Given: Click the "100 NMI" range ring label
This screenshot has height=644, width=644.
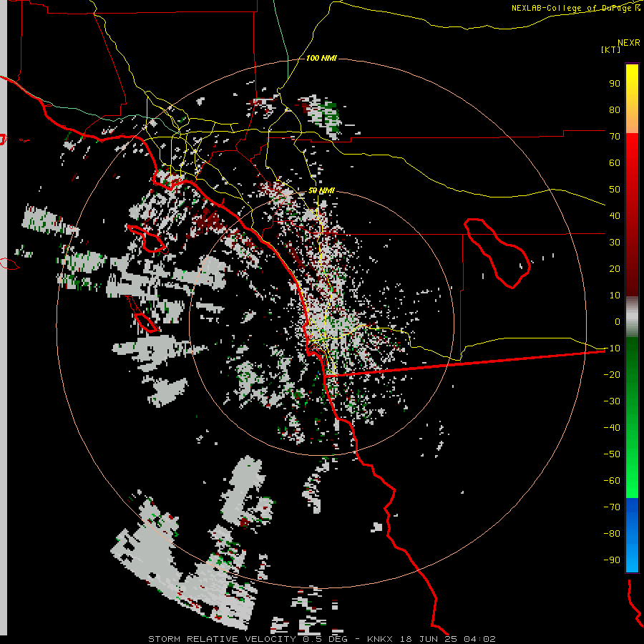Looking at the screenshot, I should [321, 59].
